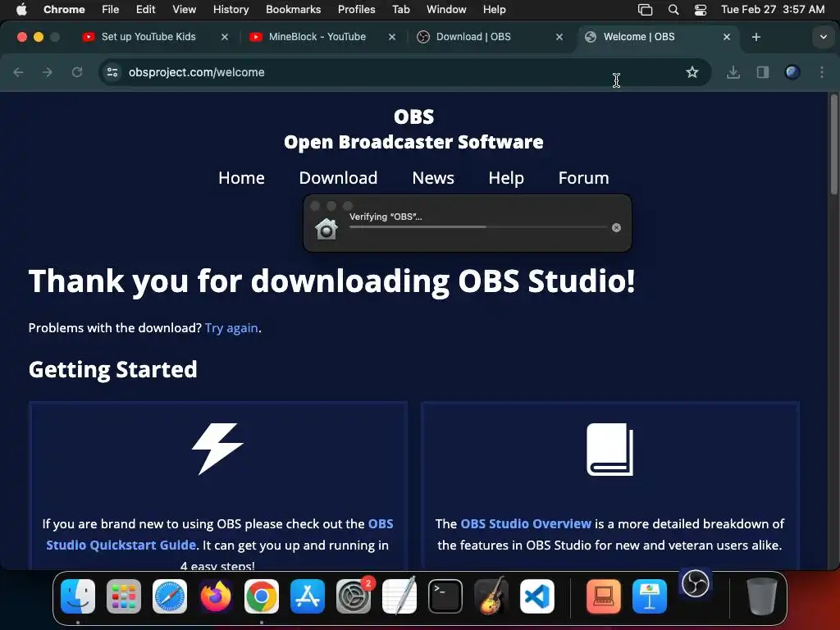Click the page vertical scrollbar
This screenshot has height=630, width=840.
click(x=833, y=144)
